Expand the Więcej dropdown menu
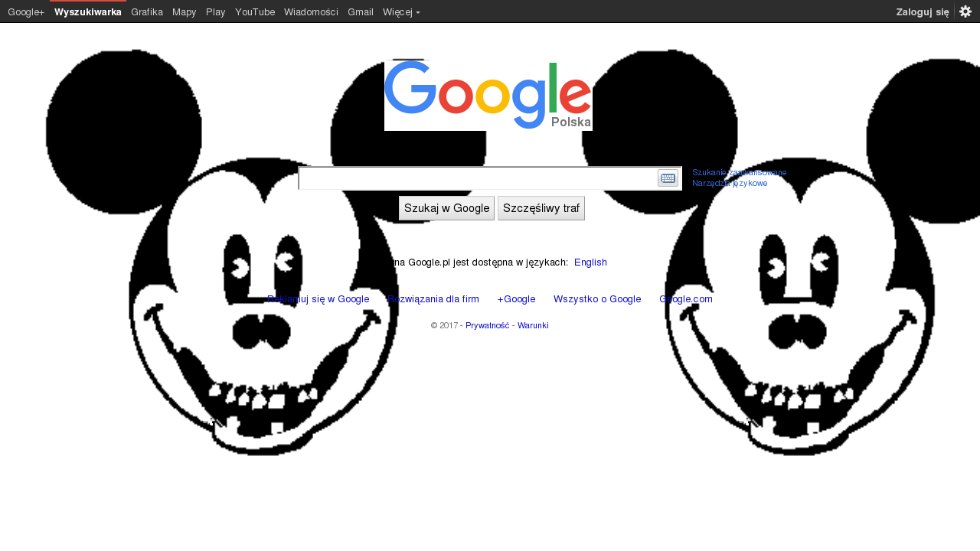This screenshot has width=980, height=551. (401, 11)
